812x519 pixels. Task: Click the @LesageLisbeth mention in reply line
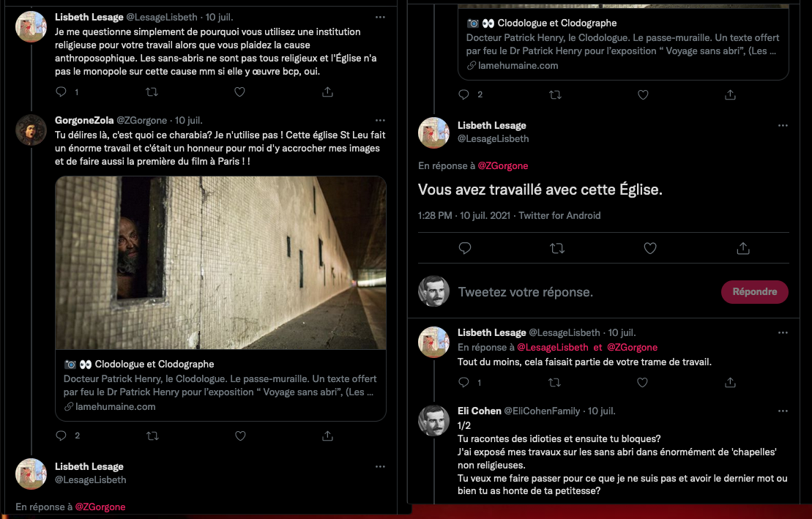pos(552,348)
